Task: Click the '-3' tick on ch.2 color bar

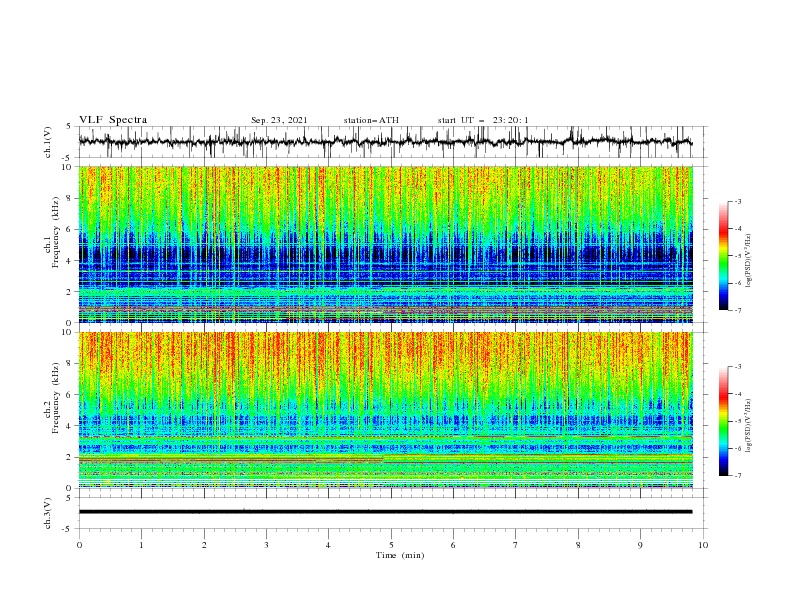Action: pyautogui.click(x=737, y=367)
